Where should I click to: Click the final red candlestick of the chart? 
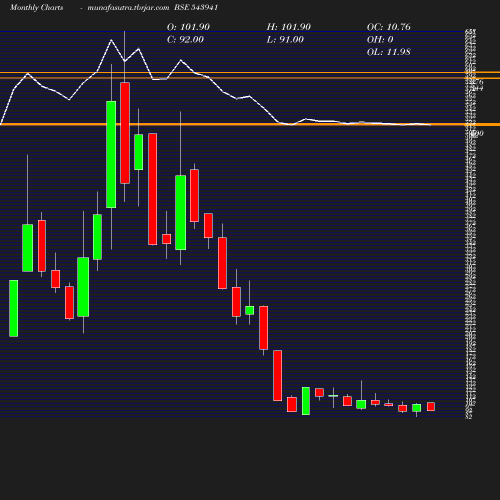(x=431, y=407)
